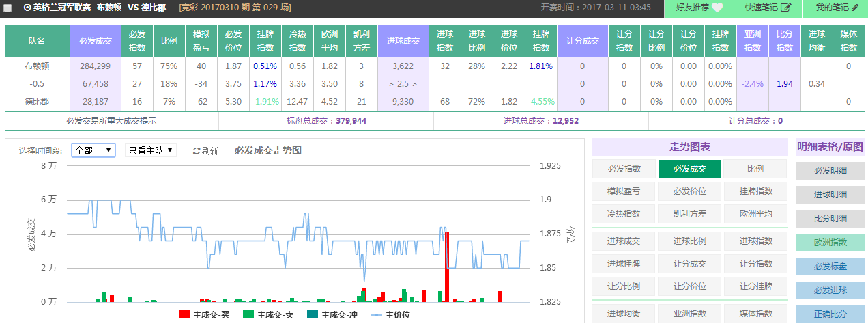Toggle the 主成交-冲 teal legend series
The width and height of the screenshot is (868, 328).
click(332, 315)
